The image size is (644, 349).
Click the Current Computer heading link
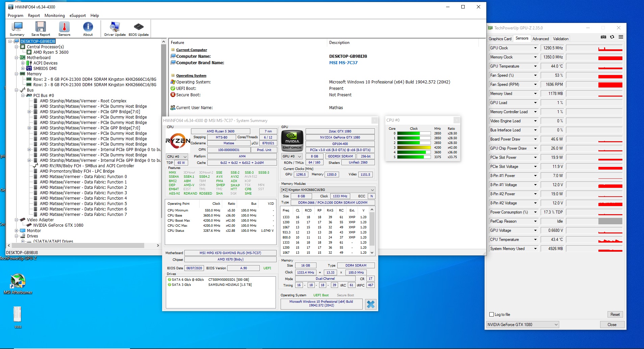[191, 50]
